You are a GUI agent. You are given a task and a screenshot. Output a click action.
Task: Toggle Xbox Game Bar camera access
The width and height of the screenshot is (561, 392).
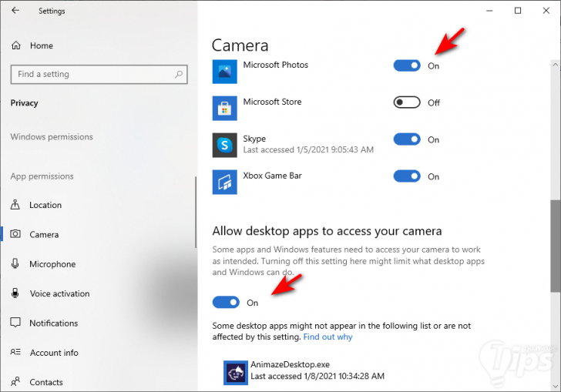(407, 176)
